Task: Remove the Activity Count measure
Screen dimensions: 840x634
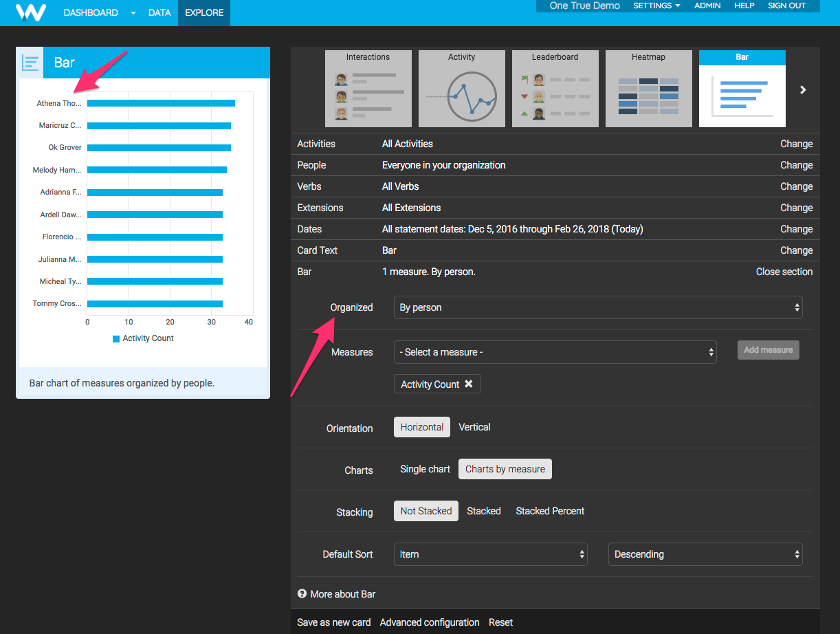Action: 469,384
